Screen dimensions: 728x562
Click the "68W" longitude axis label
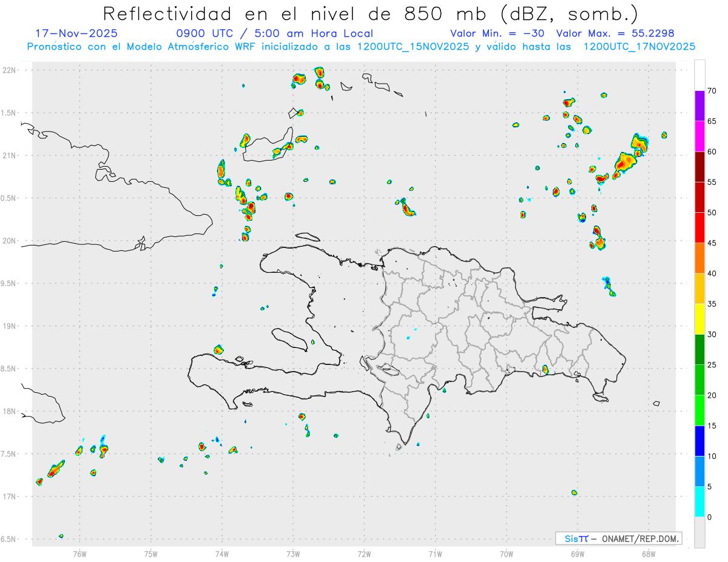click(649, 554)
